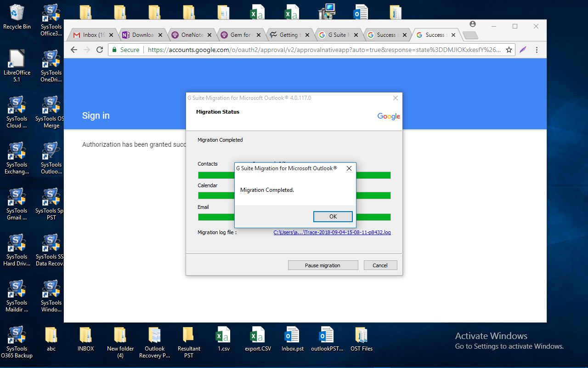
Task: Select the SysTools O365 Backup shortcut
Action: (x=17, y=342)
